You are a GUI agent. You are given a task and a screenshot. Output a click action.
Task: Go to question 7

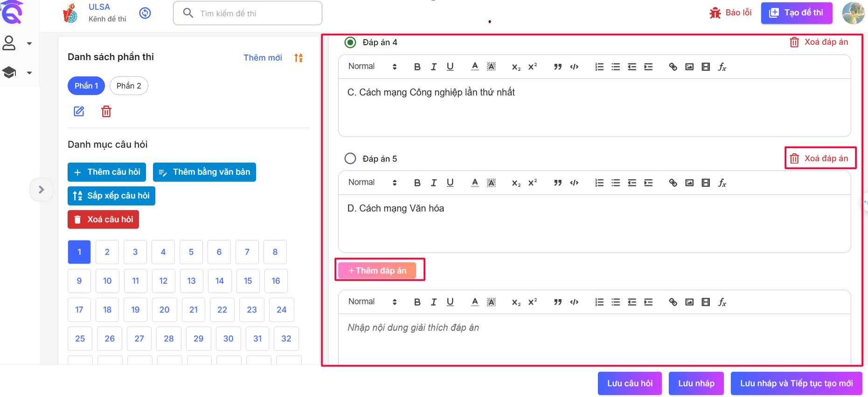[x=247, y=252]
